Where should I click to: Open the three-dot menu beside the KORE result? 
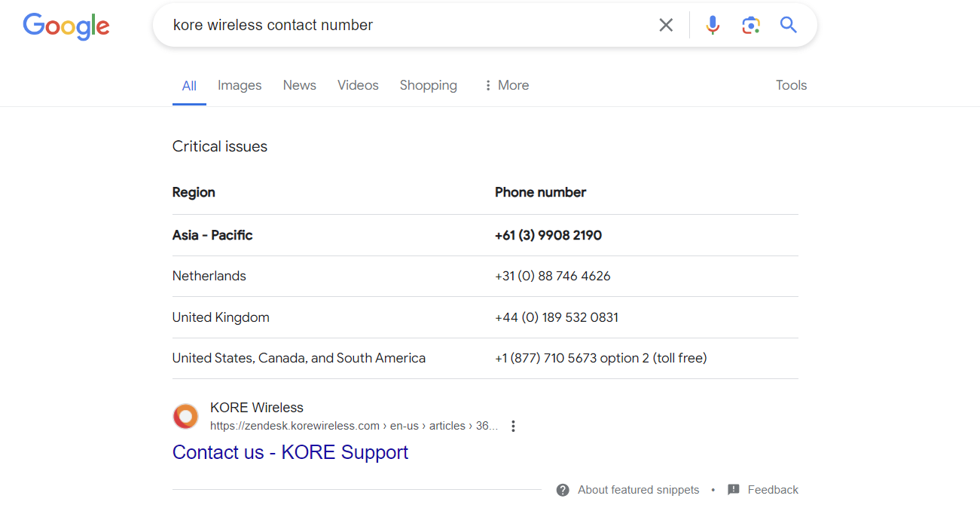[x=513, y=426]
